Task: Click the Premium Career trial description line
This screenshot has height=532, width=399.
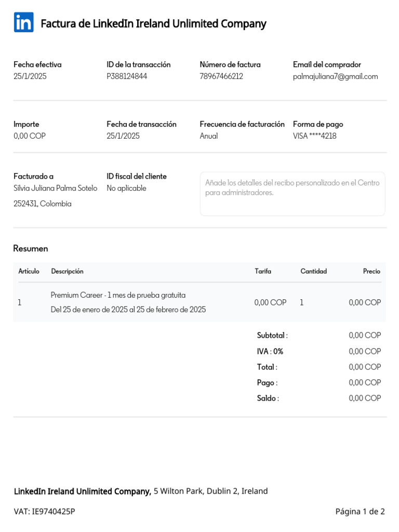Action: [x=118, y=295]
